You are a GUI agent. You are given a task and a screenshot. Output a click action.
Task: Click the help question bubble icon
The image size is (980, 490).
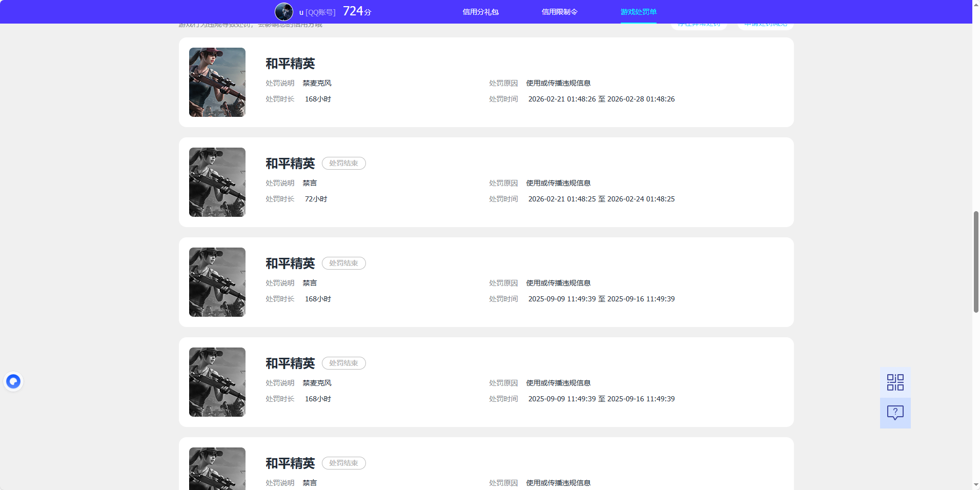(x=894, y=413)
